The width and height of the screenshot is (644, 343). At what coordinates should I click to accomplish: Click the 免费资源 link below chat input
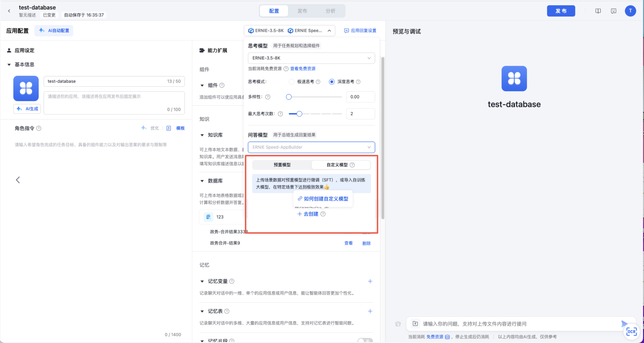point(435,337)
